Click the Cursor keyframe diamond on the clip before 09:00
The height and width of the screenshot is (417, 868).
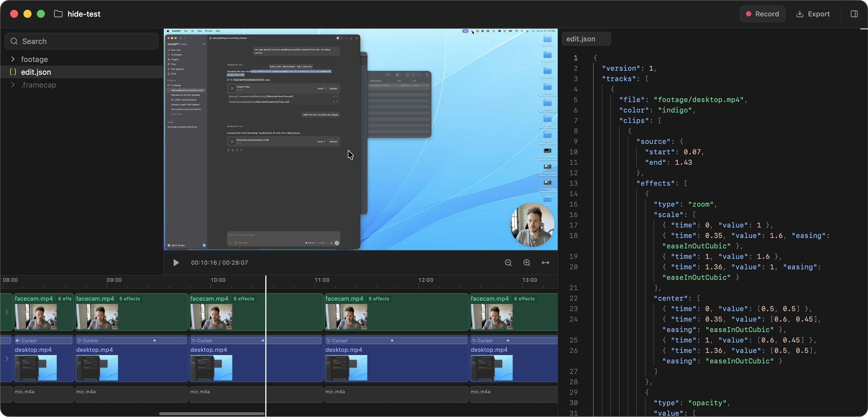point(154,341)
